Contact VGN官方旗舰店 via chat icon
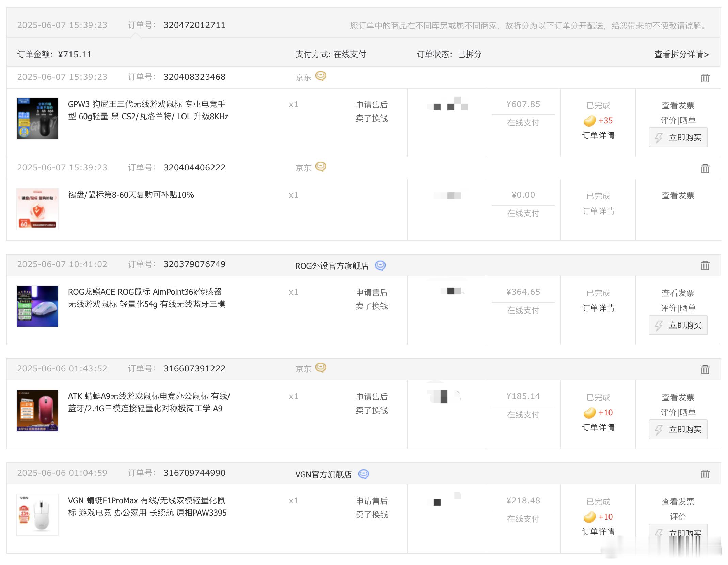This screenshot has height=565, width=728. tap(363, 474)
